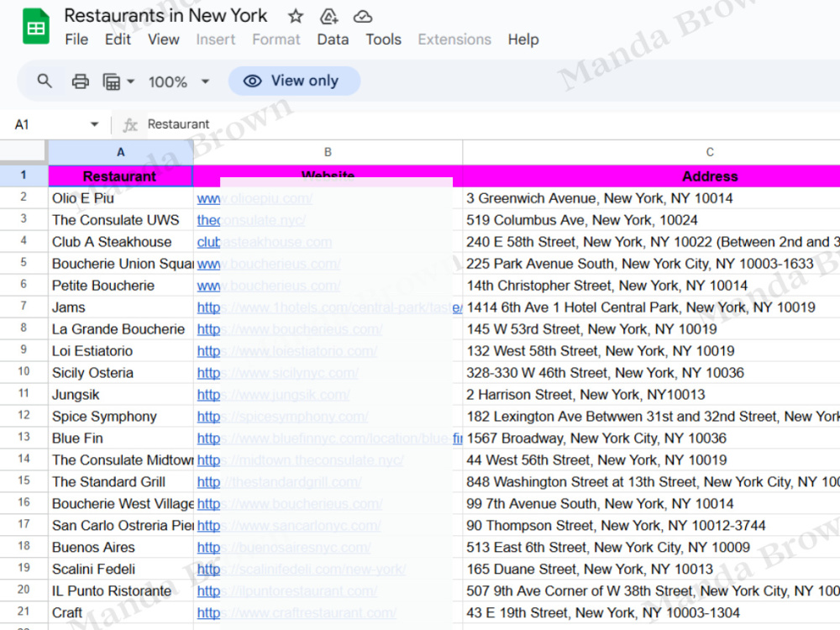
Task: Click the 2 Harrison Street address cell
Action: 652,395
